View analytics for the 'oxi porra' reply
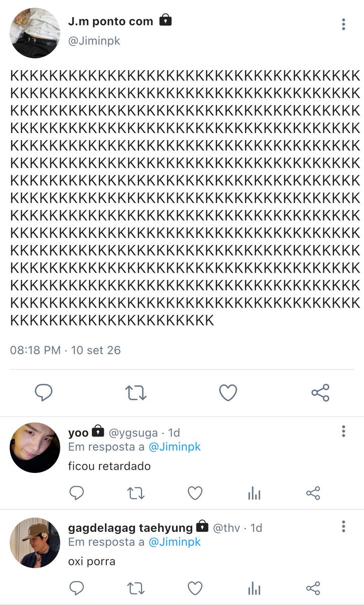Viewport: 364px width, 605px height. click(x=254, y=588)
